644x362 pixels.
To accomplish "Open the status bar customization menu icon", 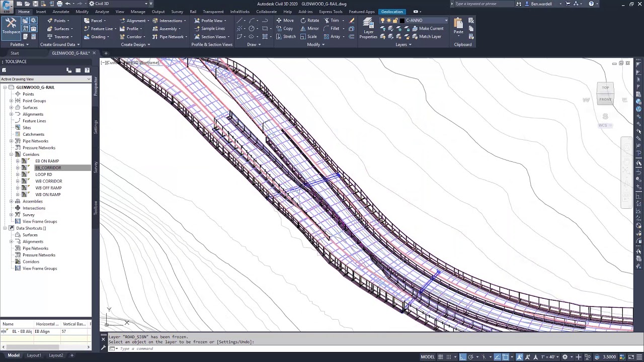I will (x=638, y=357).
